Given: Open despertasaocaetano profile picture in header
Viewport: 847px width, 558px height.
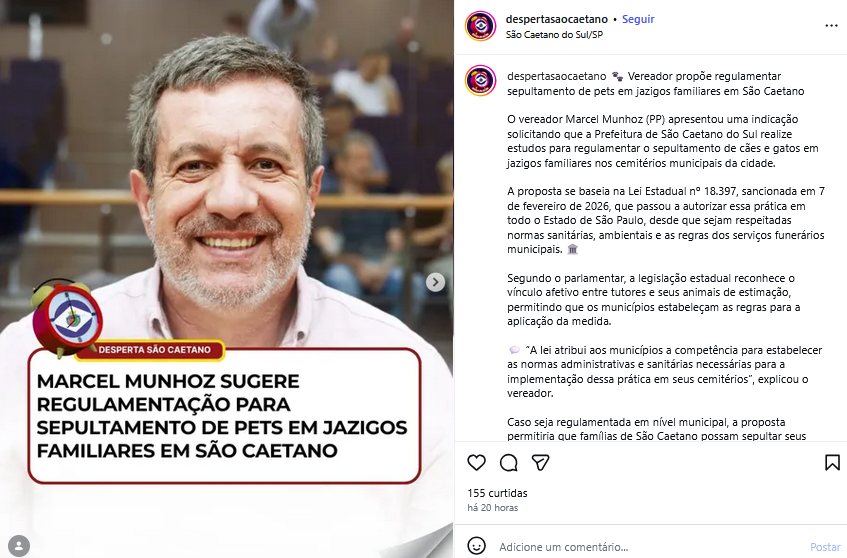Looking at the screenshot, I should pos(480,26).
